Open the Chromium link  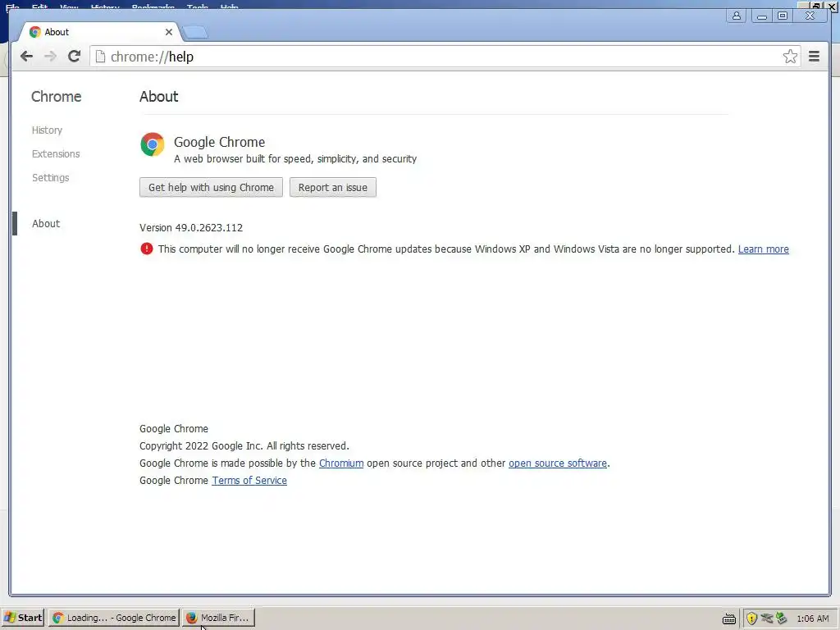[341, 463]
